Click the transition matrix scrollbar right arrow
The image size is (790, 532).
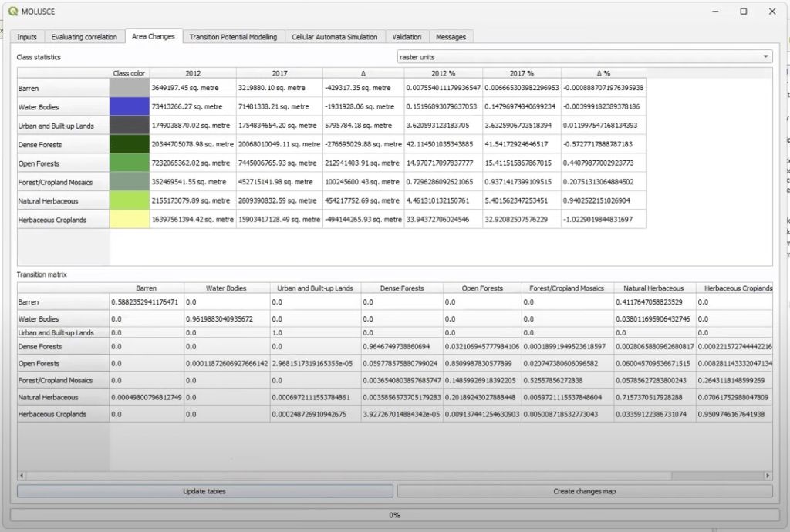pos(768,476)
